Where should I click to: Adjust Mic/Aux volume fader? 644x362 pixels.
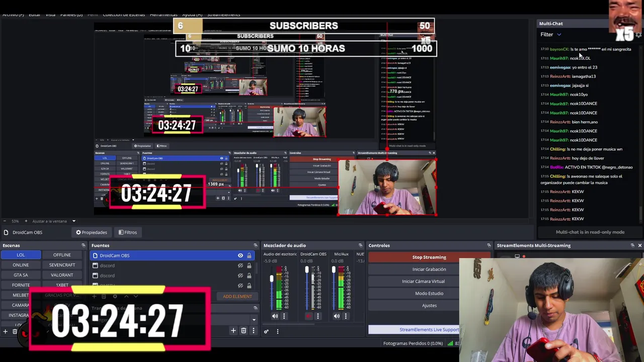pyautogui.click(x=333, y=270)
